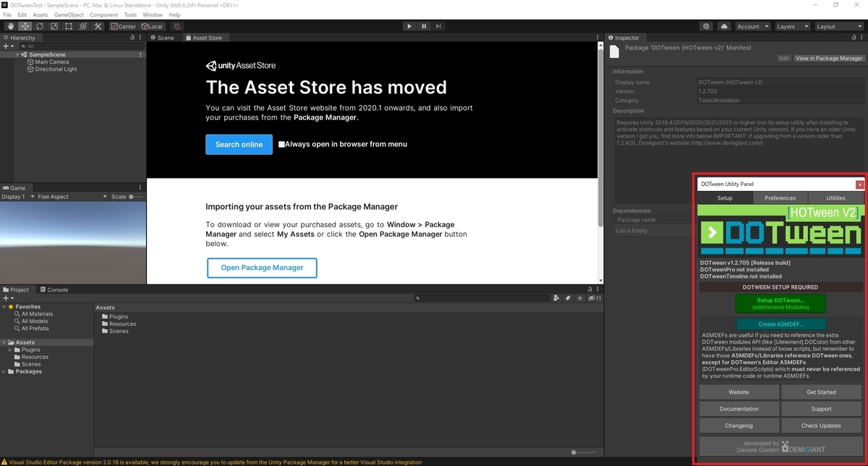Select the Transform tool
This screenshot has width=868, height=466.
pos(82,26)
